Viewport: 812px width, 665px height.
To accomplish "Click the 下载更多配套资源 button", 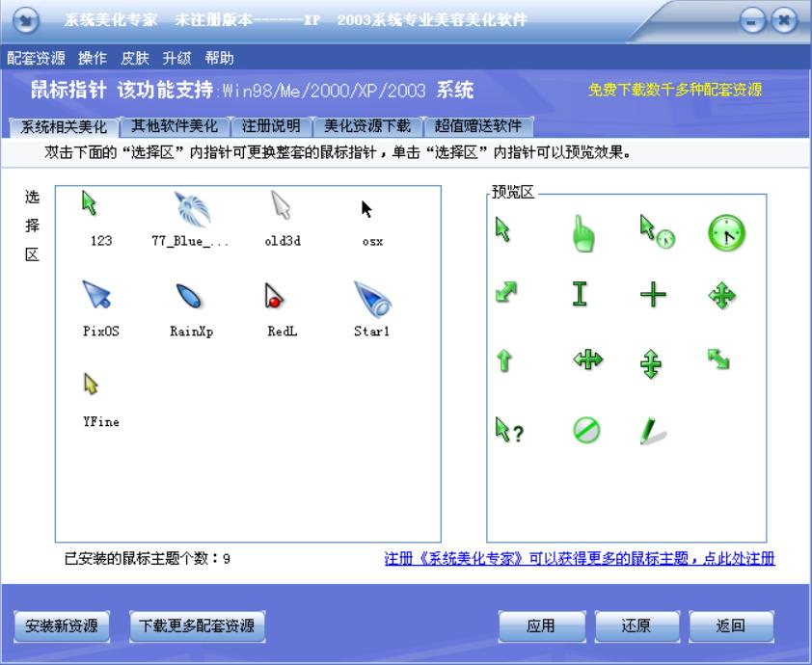I will coord(197,626).
